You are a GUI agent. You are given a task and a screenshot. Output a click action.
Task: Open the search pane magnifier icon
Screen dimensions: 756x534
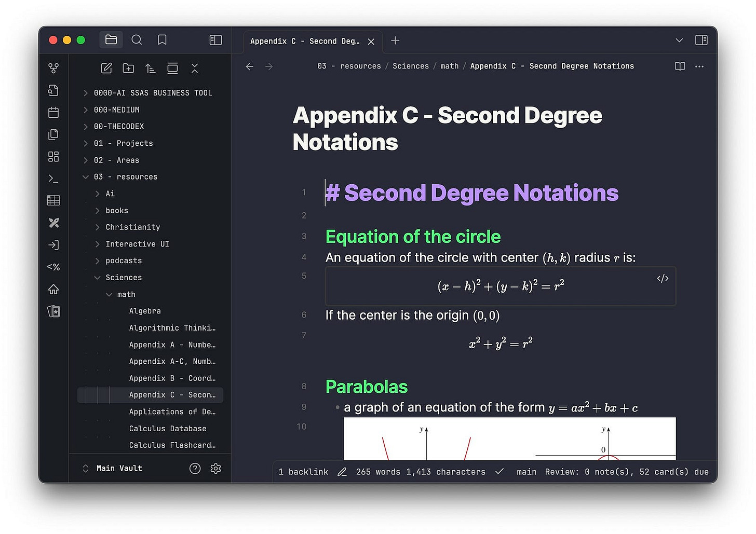(x=137, y=40)
